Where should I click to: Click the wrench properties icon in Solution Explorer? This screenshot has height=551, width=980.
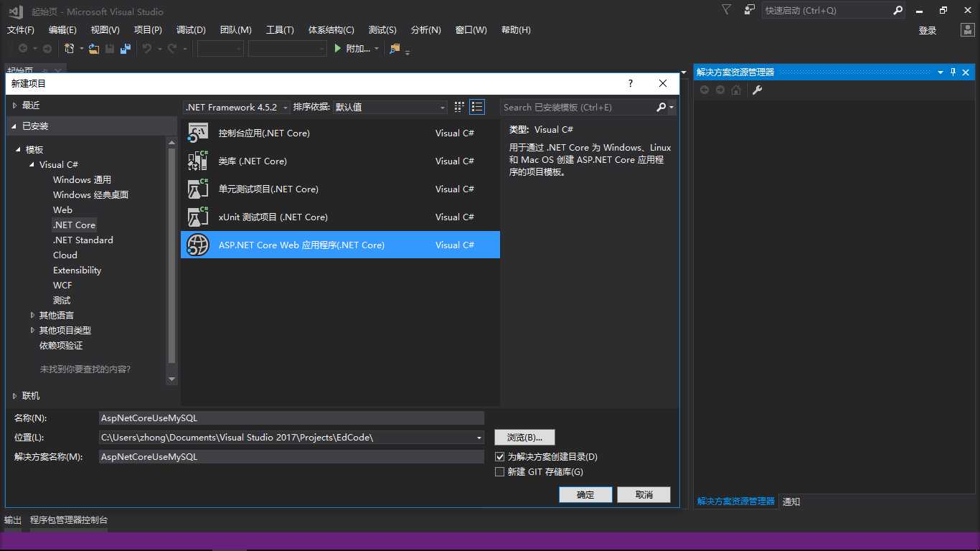757,90
